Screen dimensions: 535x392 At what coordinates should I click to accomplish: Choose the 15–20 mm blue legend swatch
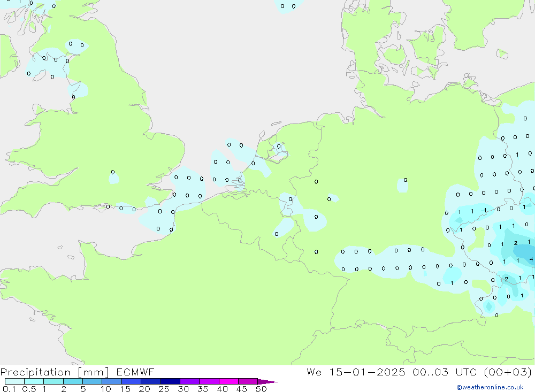tap(132, 381)
